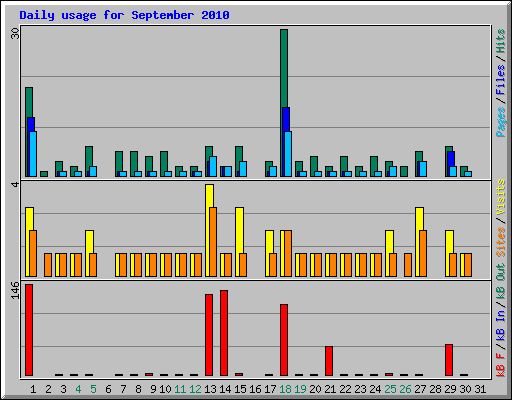
Task: Click the "kB In" legend label
Action: click(500, 326)
